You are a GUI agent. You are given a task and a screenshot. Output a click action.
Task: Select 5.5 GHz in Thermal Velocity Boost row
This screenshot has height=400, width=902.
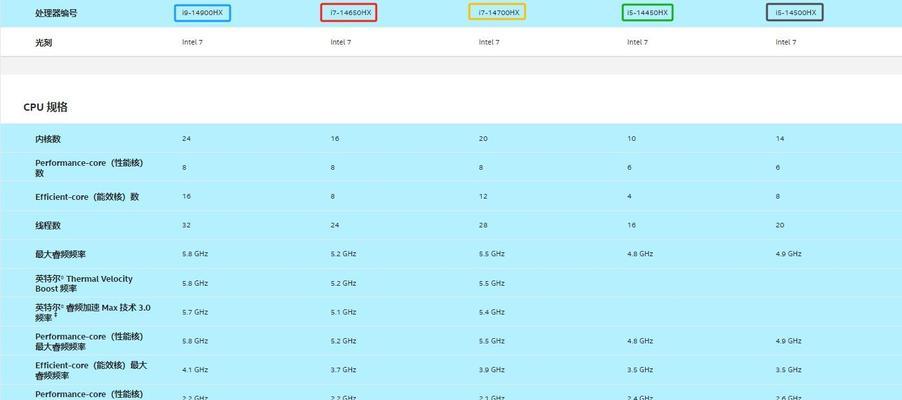point(492,283)
